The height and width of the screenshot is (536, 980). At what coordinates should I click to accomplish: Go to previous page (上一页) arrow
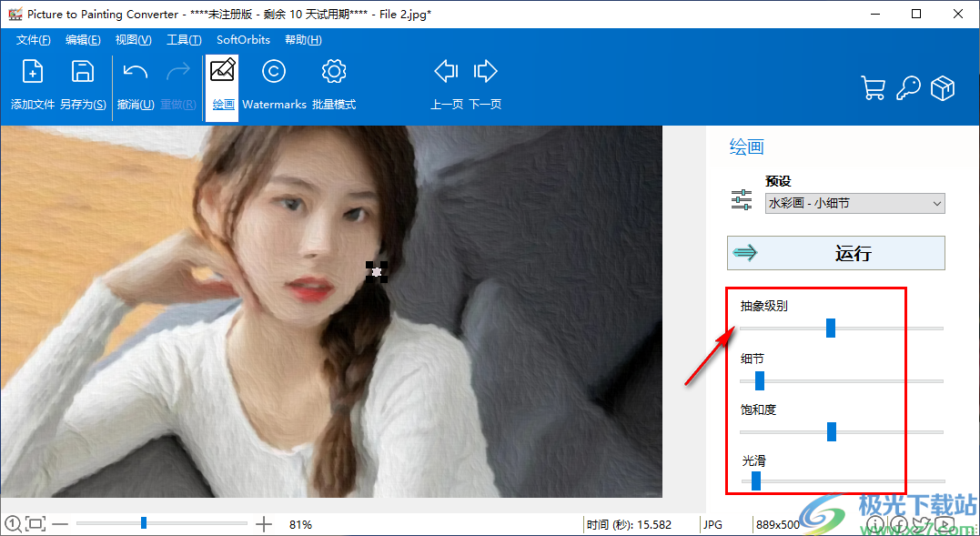coord(446,71)
